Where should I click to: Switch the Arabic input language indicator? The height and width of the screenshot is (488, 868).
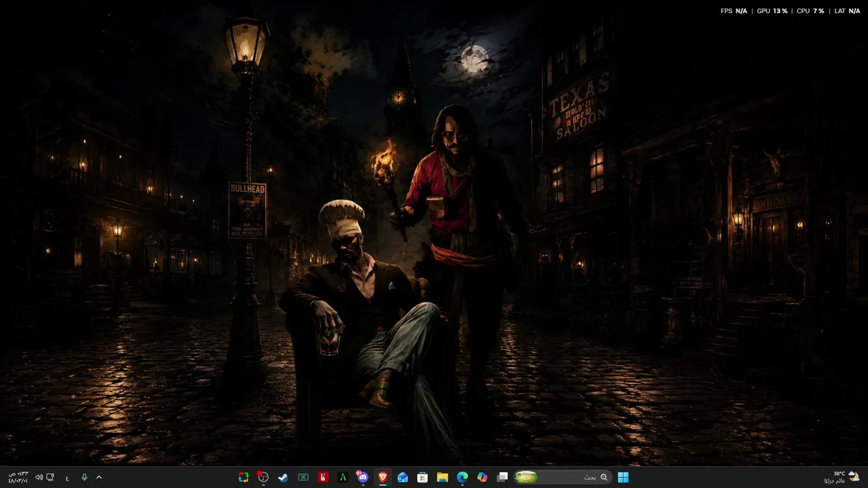click(x=67, y=477)
